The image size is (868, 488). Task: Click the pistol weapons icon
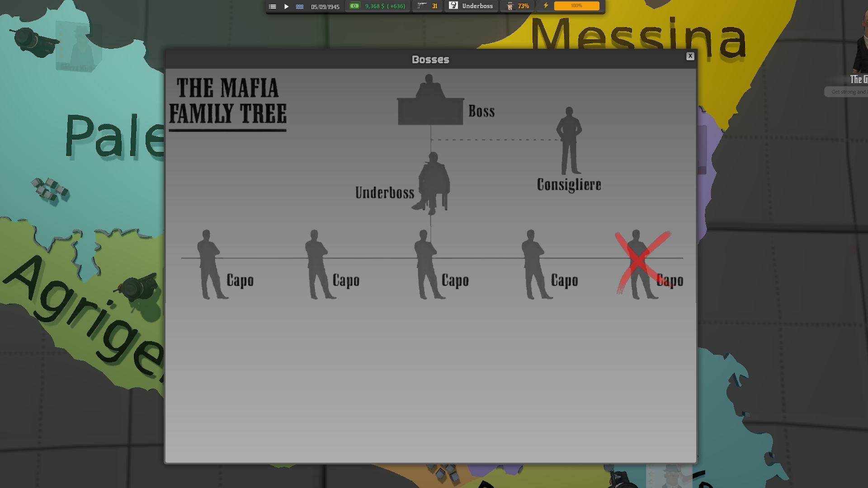[x=422, y=6]
